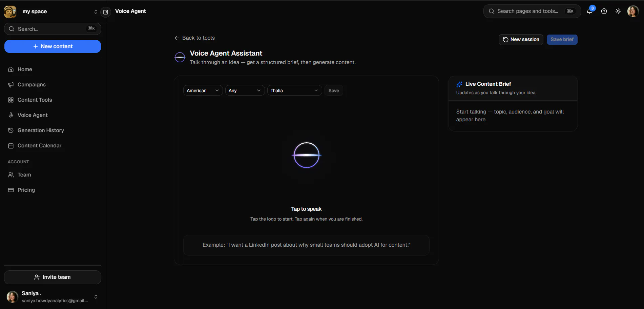Open the Team page
The image size is (644, 309).
53,175
